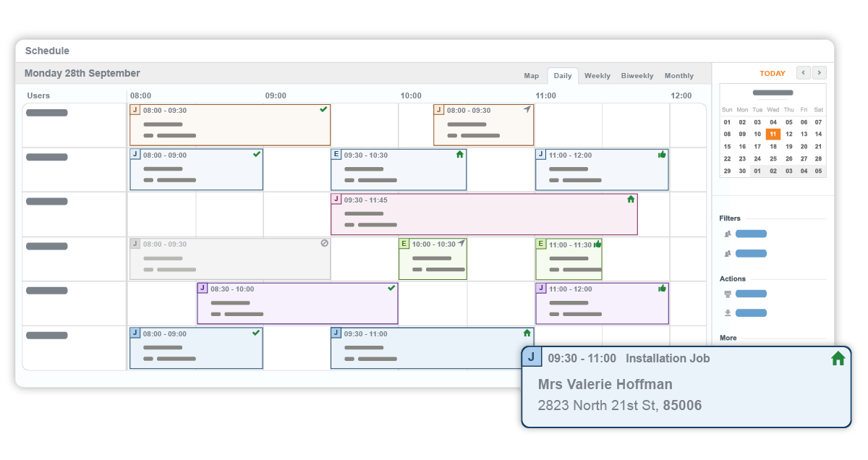Click the Print action icon in the sidebar
The width and height of the screenshot is (868, 460).
coord(726,294)
